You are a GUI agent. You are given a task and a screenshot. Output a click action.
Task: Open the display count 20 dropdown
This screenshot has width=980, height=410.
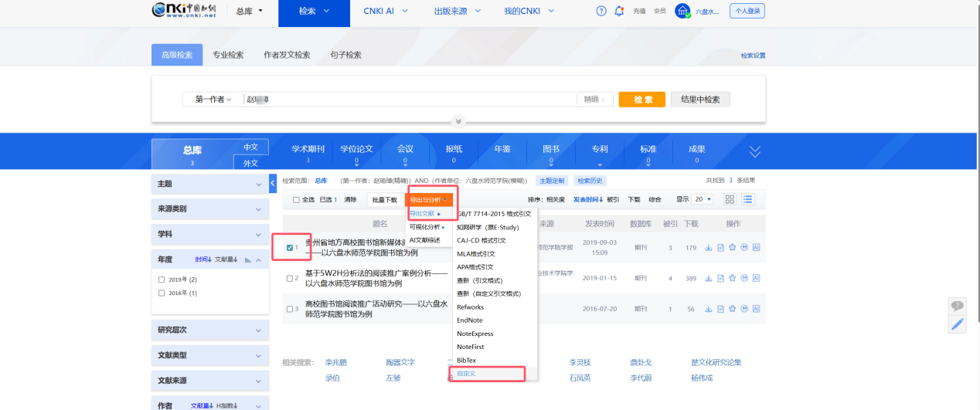(x=703, y=199)
